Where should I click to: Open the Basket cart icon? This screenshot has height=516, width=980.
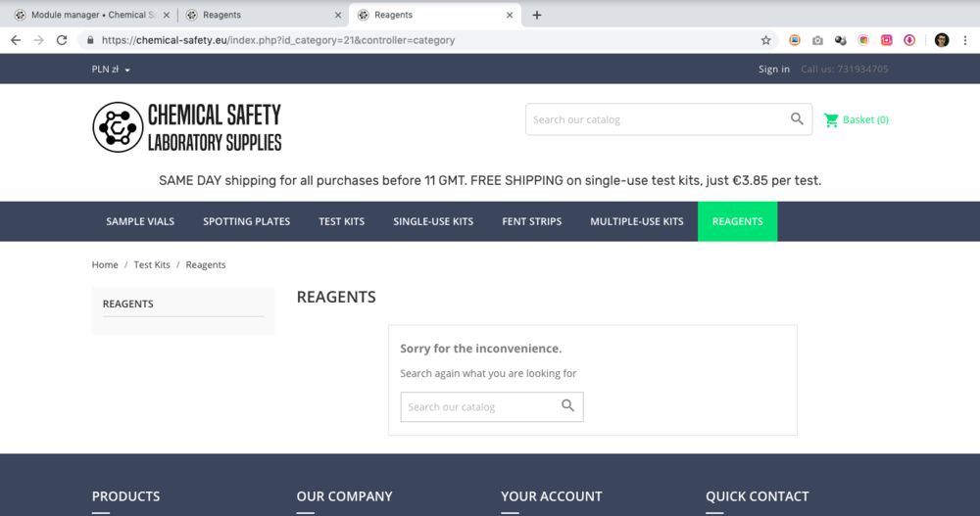831,119
